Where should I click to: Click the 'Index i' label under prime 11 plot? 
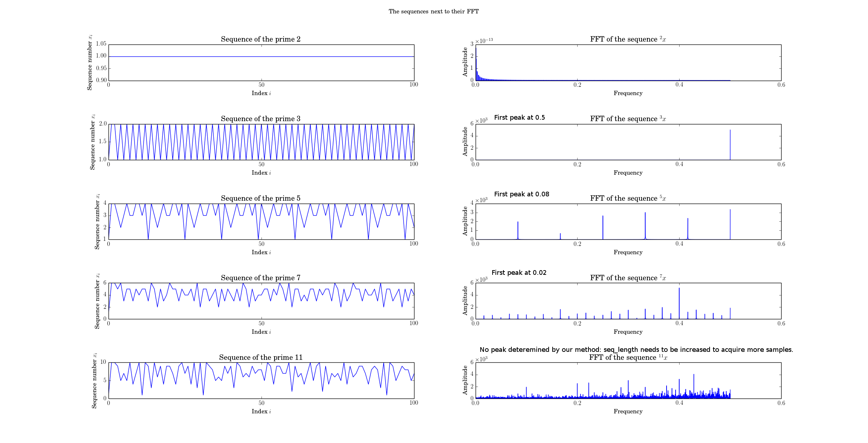(261, 412)
